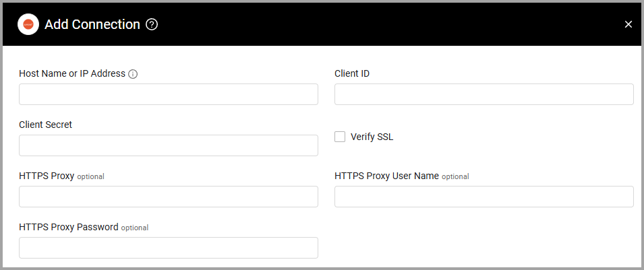Screen dimensions: 644x270
Task: Focus the HTTPS Proxy User Name field
Action: click(x=484, y=197)
